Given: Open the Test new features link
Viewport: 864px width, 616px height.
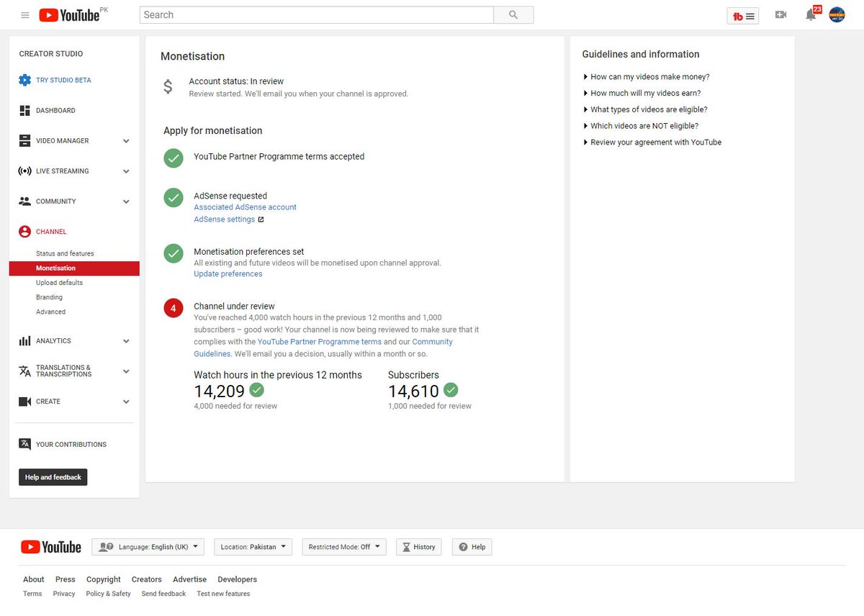Looking at the screenshot, I should coord(223,594).
